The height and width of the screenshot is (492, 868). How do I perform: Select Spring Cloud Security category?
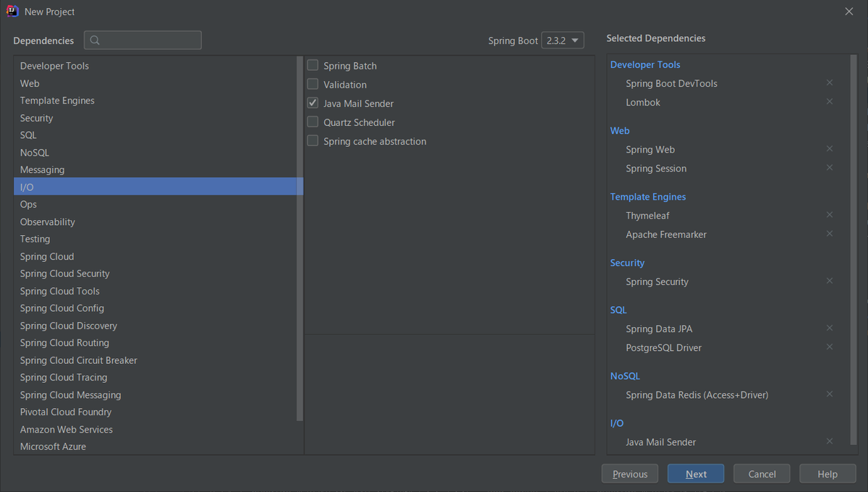click(155, 273)
